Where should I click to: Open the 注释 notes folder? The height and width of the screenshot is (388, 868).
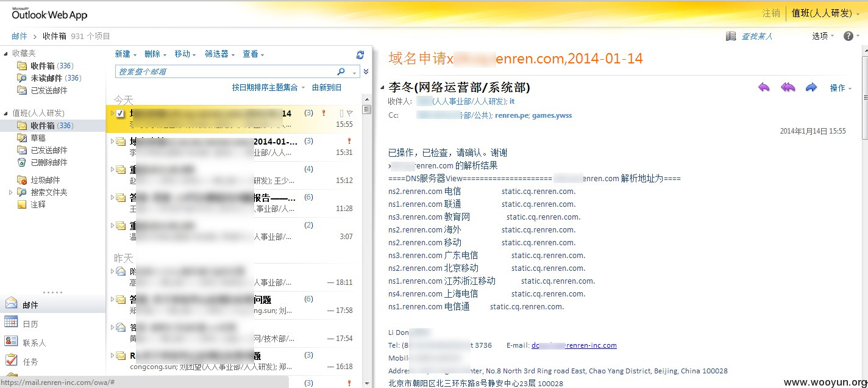coord(38,204)
